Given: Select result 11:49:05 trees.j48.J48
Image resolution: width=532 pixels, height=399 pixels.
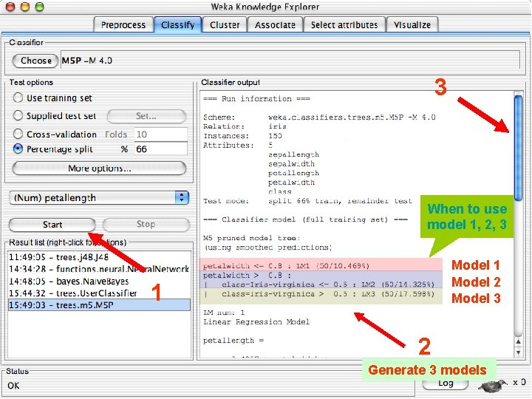Looking at the screenshot, I should tap(99, 257).
